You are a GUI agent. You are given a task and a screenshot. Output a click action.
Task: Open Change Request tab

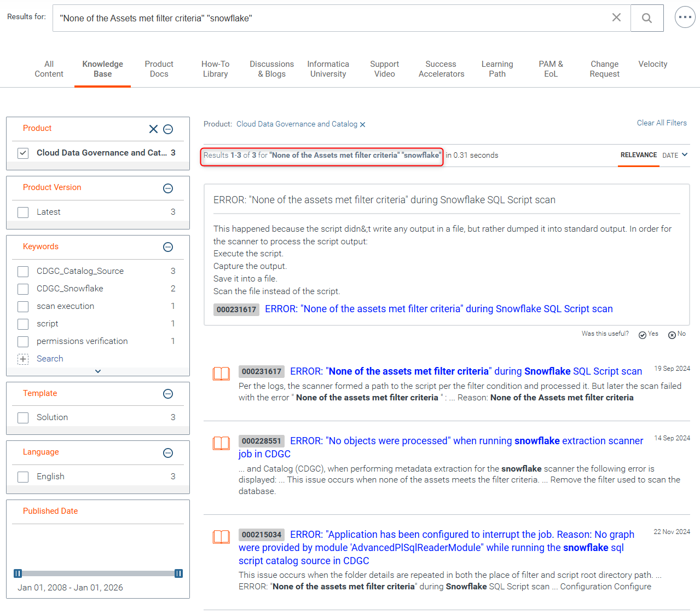(605, 69)
